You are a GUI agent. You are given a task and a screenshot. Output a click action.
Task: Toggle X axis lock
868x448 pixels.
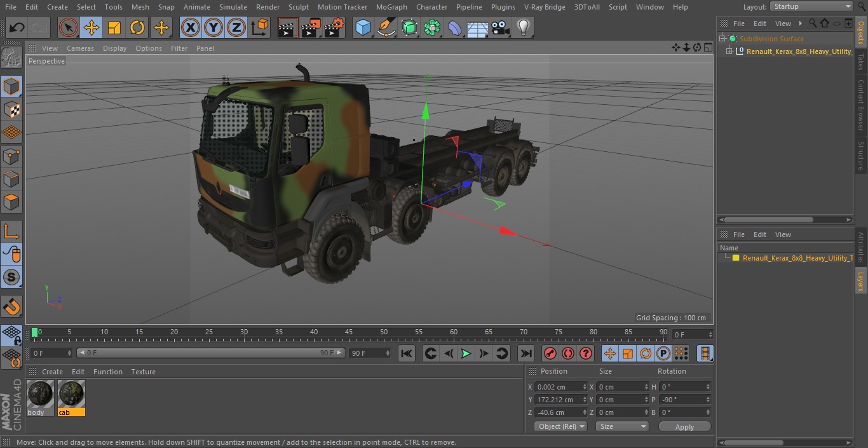pyautogui.click(x=191, y=27)
